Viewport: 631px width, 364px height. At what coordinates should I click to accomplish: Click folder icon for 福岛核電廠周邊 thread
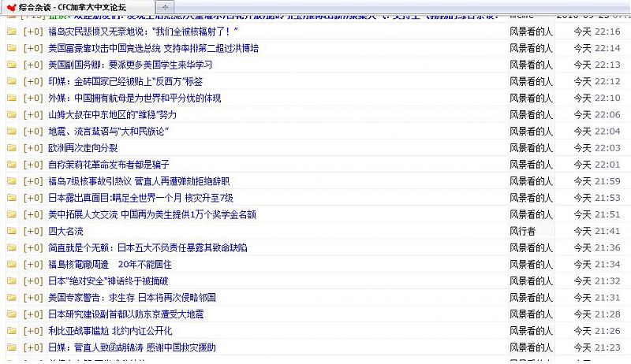12,264
